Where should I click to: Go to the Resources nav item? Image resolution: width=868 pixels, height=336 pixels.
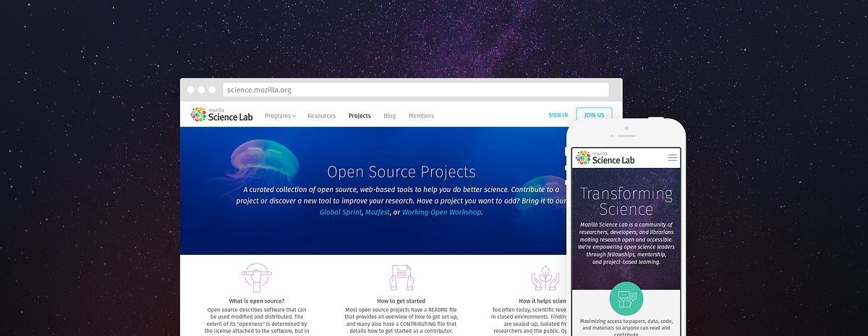tap(321, 116)
